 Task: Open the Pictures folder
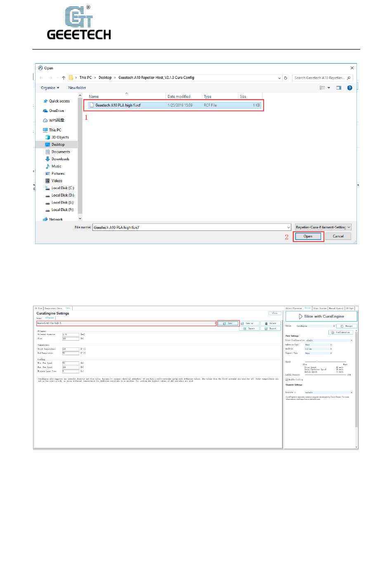[55, 173]
